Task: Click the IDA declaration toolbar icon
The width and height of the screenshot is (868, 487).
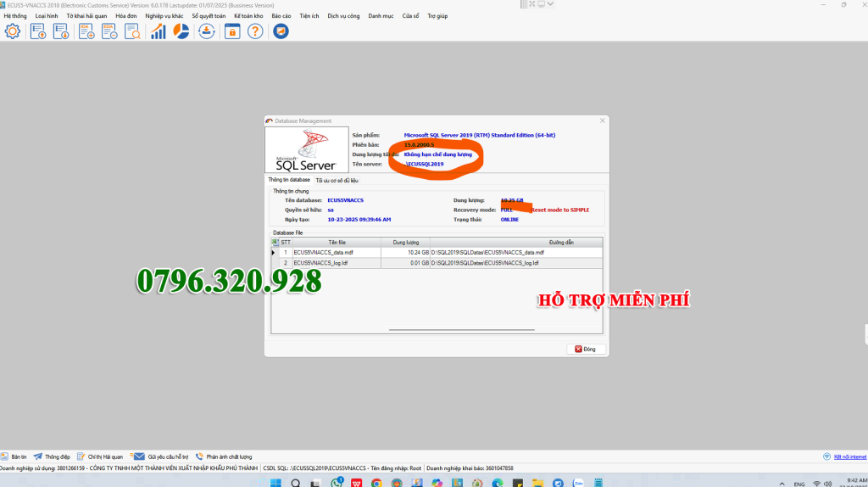Action: (86, 31)
